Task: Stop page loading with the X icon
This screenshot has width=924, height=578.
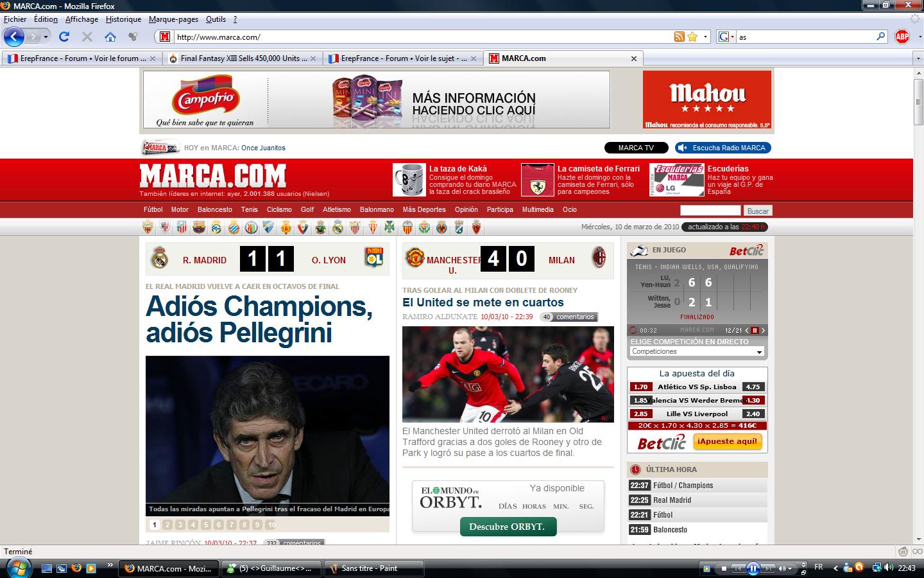Action: tap(87, 37)
